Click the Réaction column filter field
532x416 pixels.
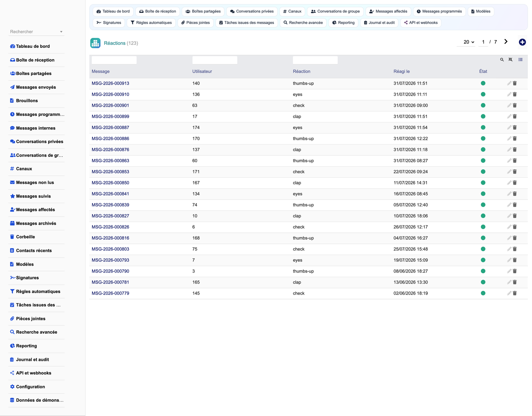pyautogui.click(x=315, y=60)
